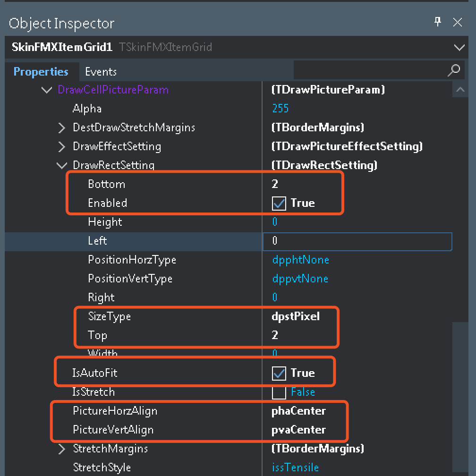Toggle the IsAutoFit checkbox off
Screen dimensions: 476x476
point(279,374)
